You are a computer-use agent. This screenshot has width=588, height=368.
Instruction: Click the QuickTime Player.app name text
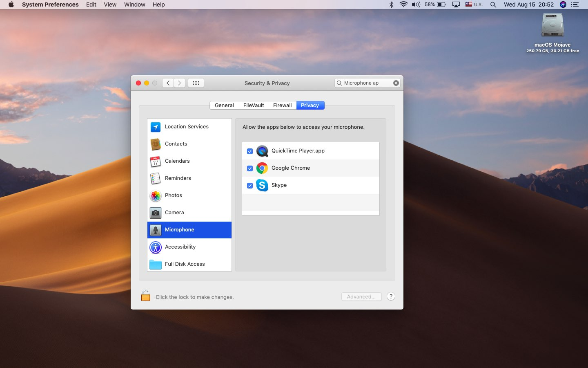[298, 151]
